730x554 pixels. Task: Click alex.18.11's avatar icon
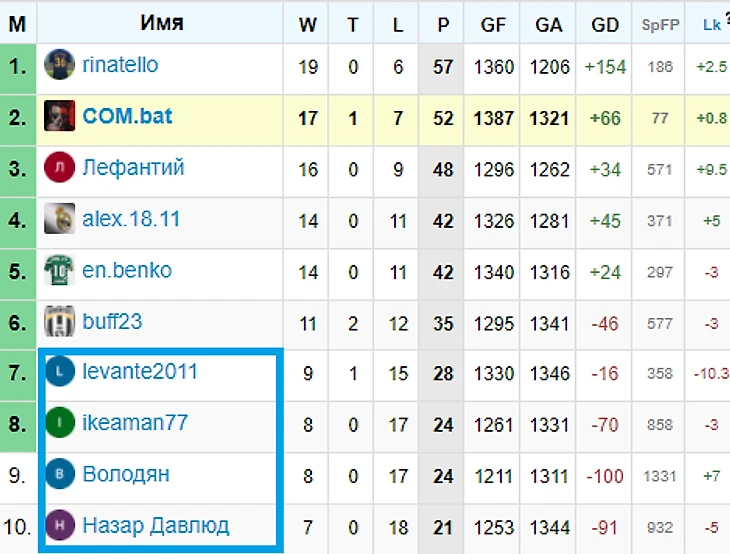pyautogui.click(x=60, y=219)
